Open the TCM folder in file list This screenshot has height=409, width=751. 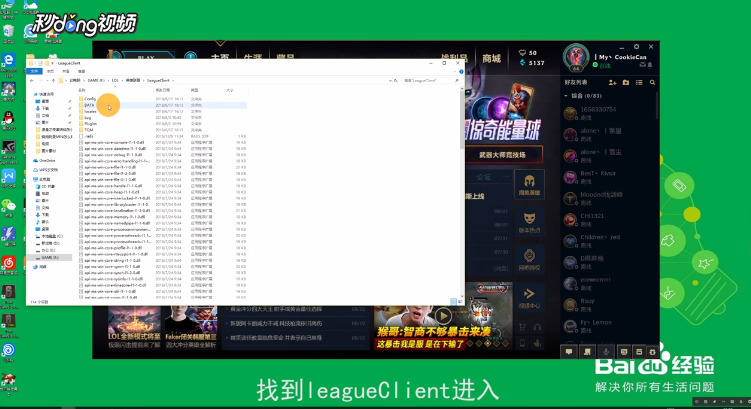[89, 130]
